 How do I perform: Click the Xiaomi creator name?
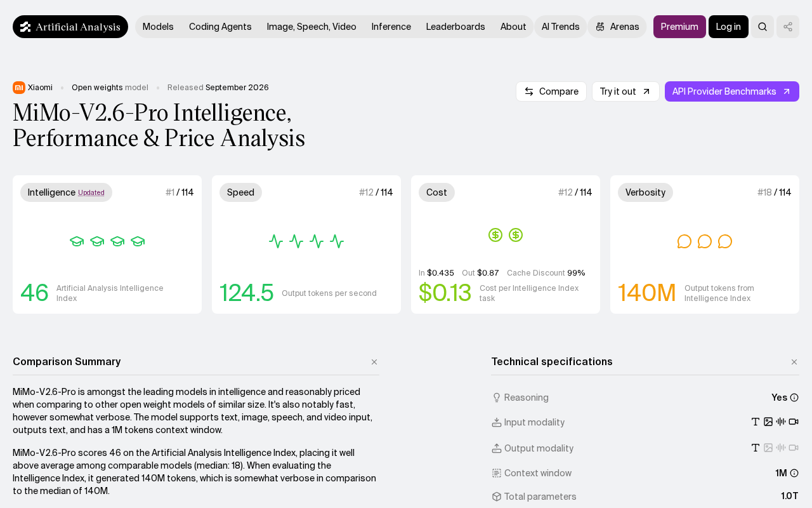[x=40, y=88]
